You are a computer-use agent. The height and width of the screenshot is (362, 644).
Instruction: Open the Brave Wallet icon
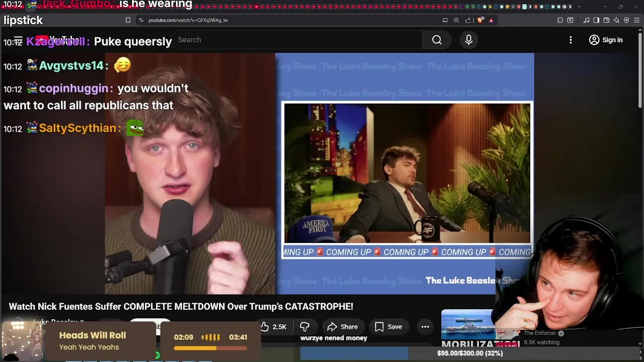click(x=606, y=20)
